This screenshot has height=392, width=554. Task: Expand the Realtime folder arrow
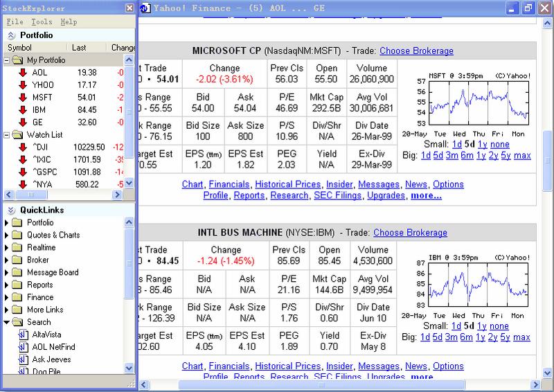tap(6, 247)
